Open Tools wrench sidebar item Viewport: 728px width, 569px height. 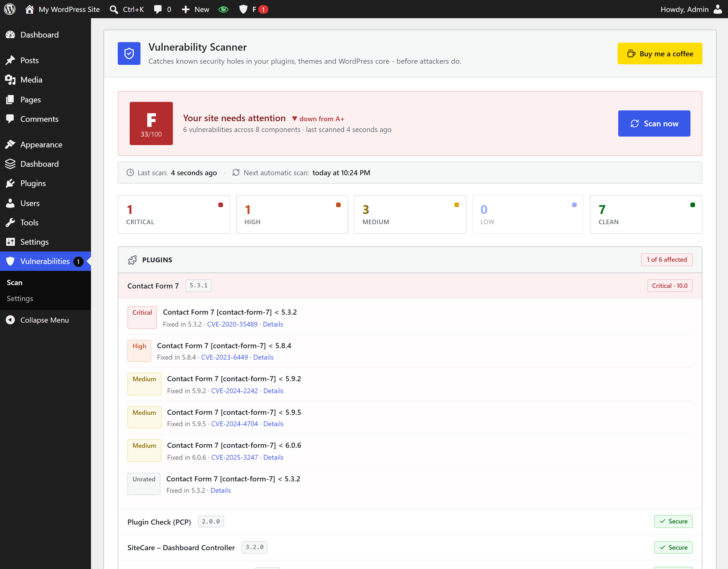coord(45,222)
